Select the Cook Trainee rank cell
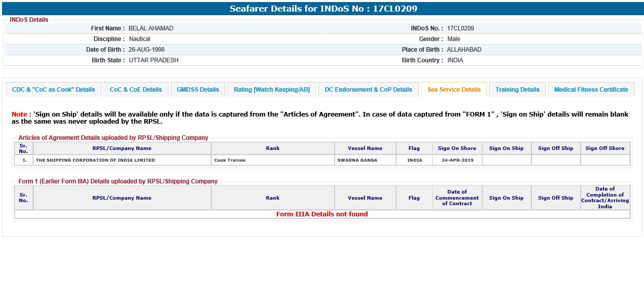Viewport: 644px width, 303px height. (x=230, y=160)
